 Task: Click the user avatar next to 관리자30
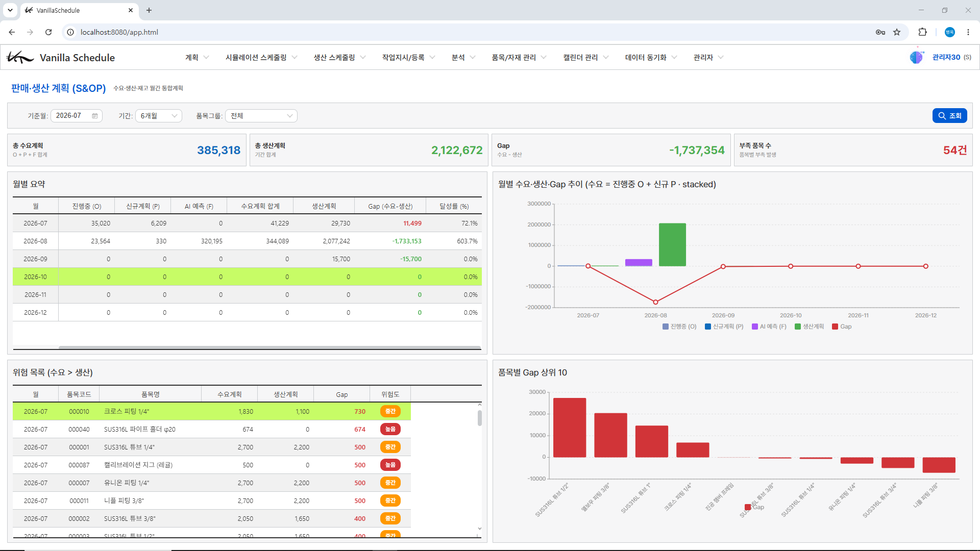pos(917,57)
